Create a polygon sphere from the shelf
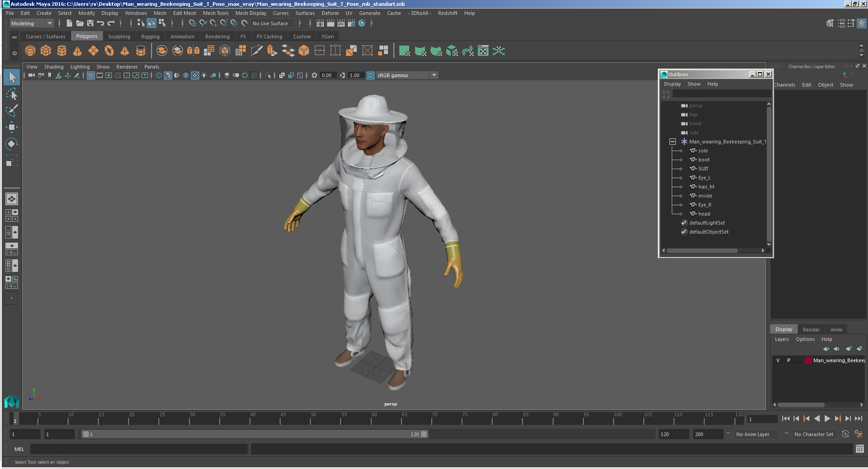The height and width of the screenshot is (469, 868). click(30, 51)
